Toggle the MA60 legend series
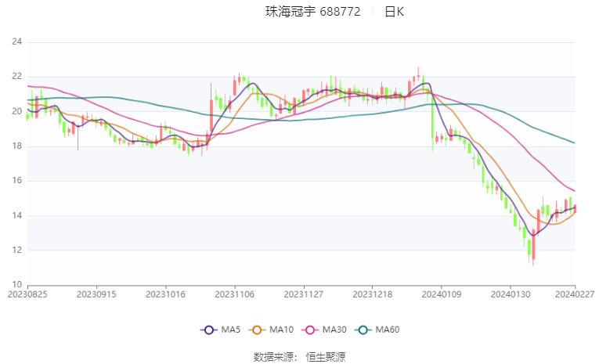 [377, 330]
